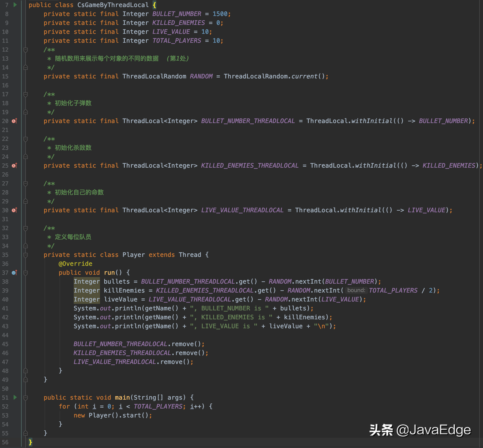Click the value 1500 on line 8
Viewport: 483px width, 448px height.
220,14
